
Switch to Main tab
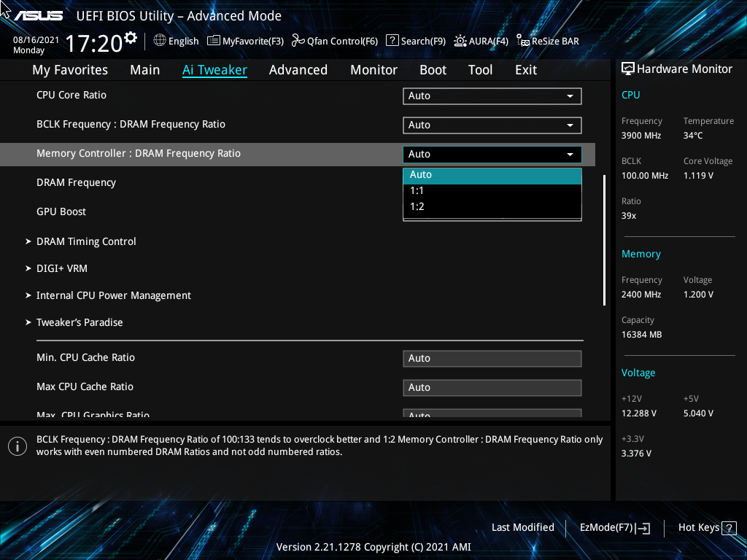(x=145, y=70)
